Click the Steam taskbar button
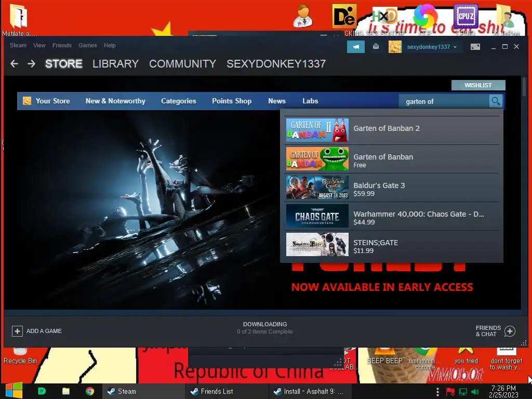Screen dimensions: 532x399 tap(143, 391)
